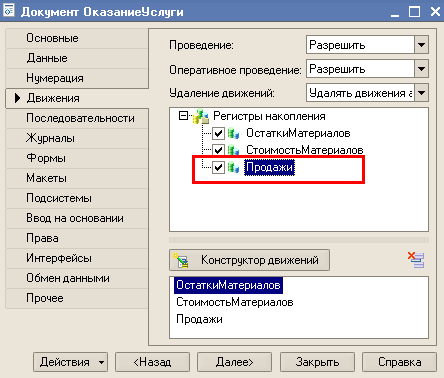Click the Продажи register icon
444x378 pixels.
pos(233,167)
